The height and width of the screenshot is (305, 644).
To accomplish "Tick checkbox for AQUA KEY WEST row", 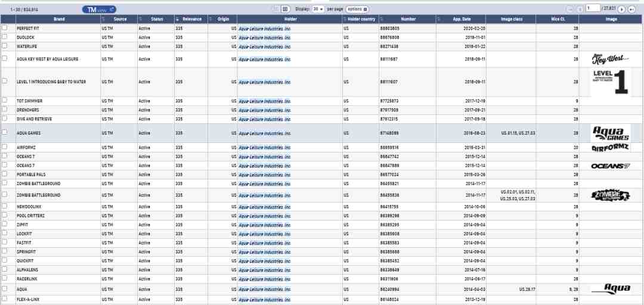I will point(5,58).
